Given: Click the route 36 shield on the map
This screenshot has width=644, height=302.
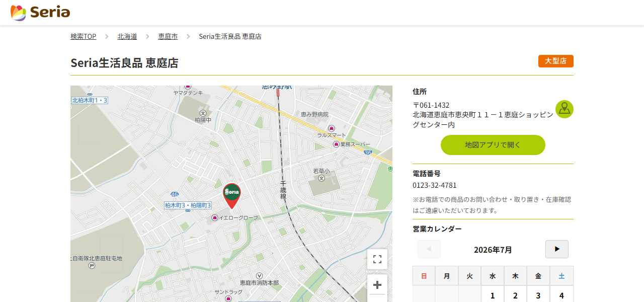Looking at the screenshot, I should point(368,152).
